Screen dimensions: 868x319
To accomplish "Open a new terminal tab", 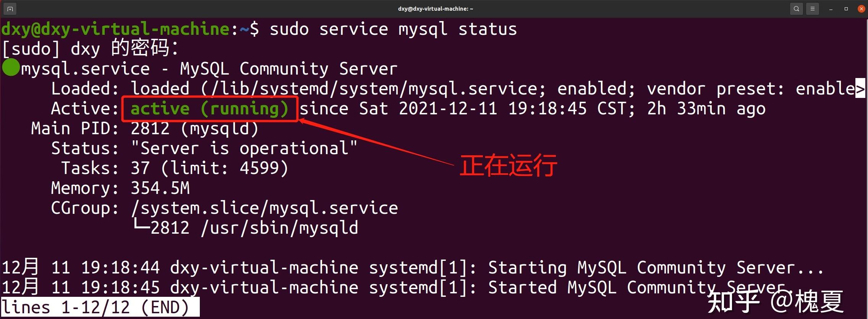I will click(x=10, y=9).
